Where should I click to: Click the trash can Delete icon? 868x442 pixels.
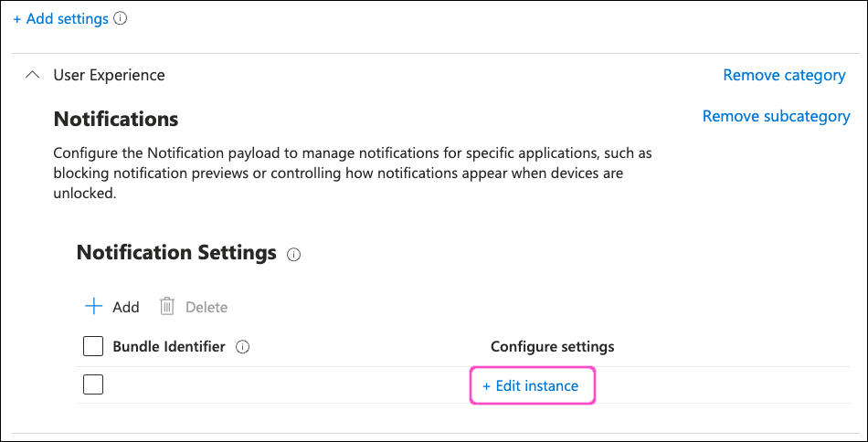click(x=167, y=307)
